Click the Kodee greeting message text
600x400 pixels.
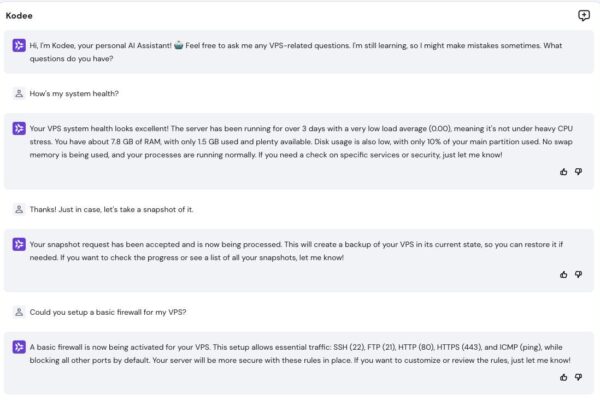(296, 52)
